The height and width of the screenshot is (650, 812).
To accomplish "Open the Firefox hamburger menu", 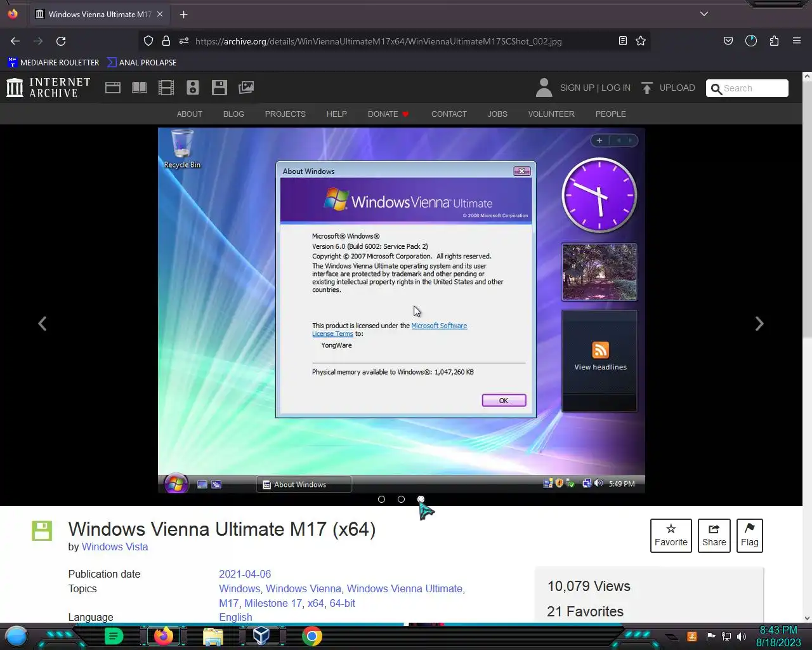I will coord(797,41).
